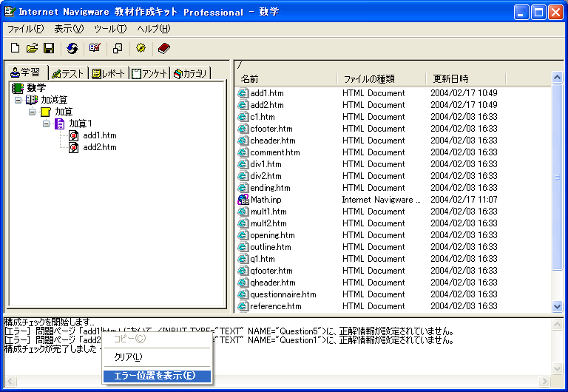Screen dimensions: 568x392
Task: Open the ツール(T) menu
Action: (110, 29)
